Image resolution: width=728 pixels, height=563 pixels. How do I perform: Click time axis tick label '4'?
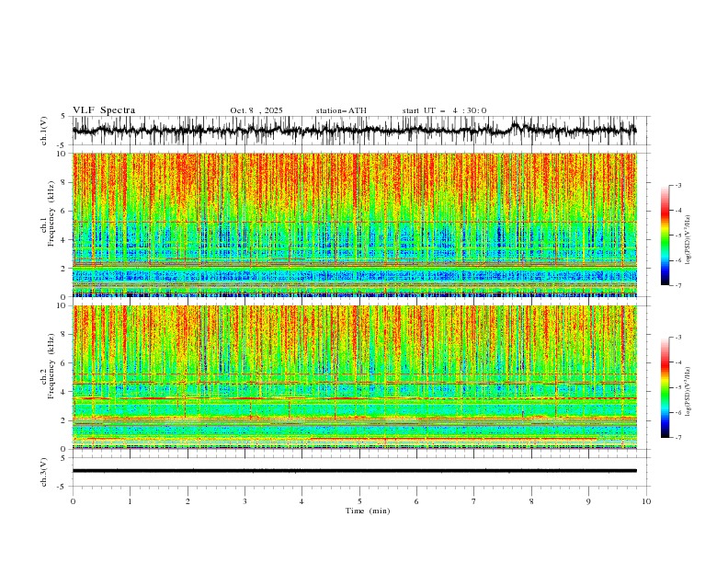(301, 501)
